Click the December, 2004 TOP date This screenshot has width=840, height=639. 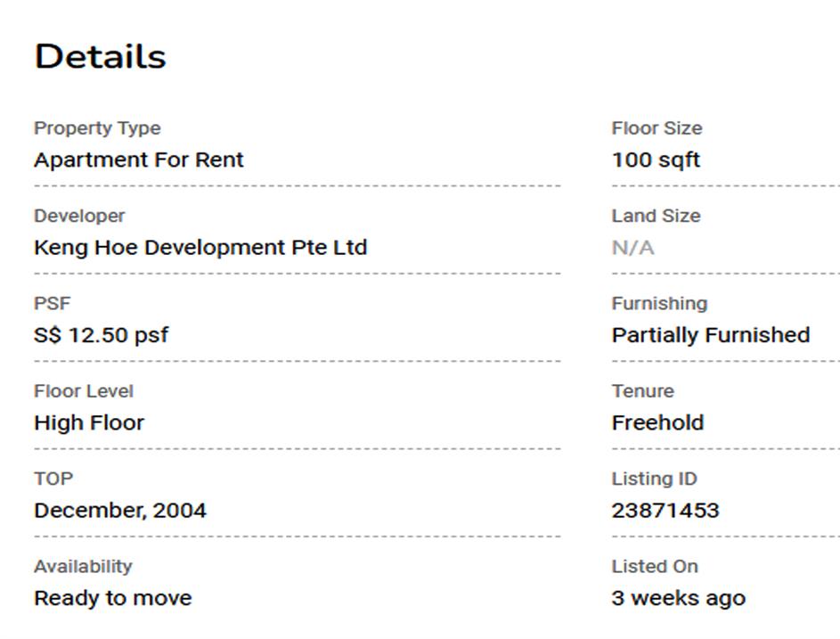click(120, 511)
